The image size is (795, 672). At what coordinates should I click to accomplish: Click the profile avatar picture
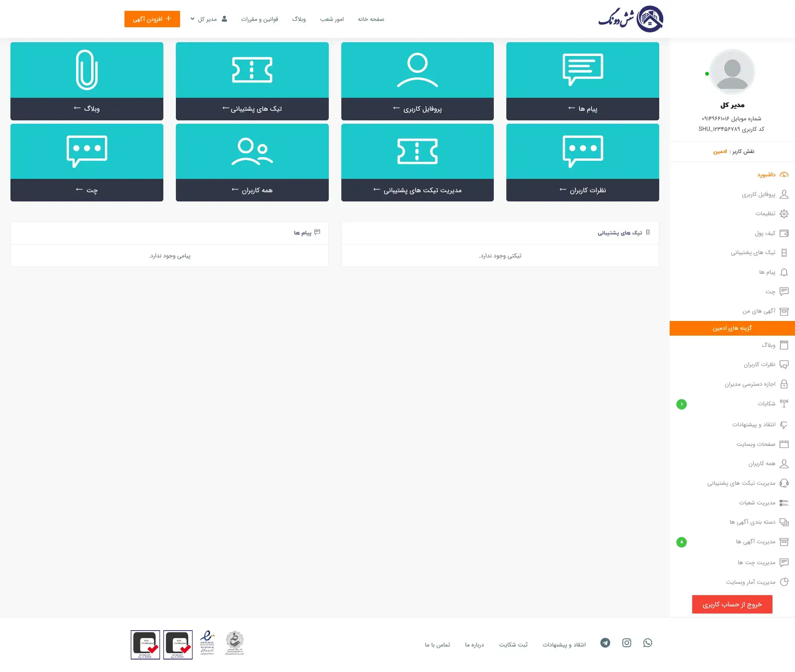pyautogui.click(x=732, y=72)
